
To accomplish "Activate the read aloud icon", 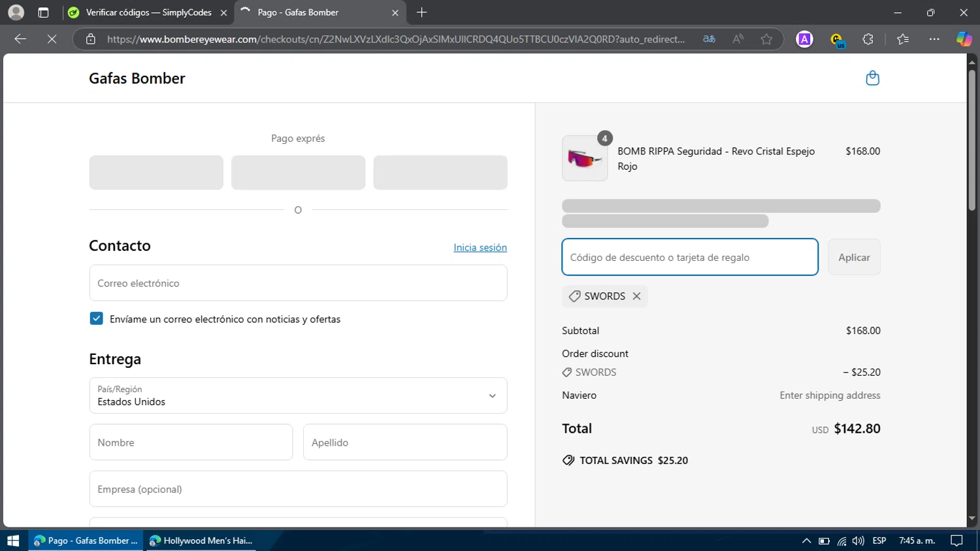I will coord(738,39).
